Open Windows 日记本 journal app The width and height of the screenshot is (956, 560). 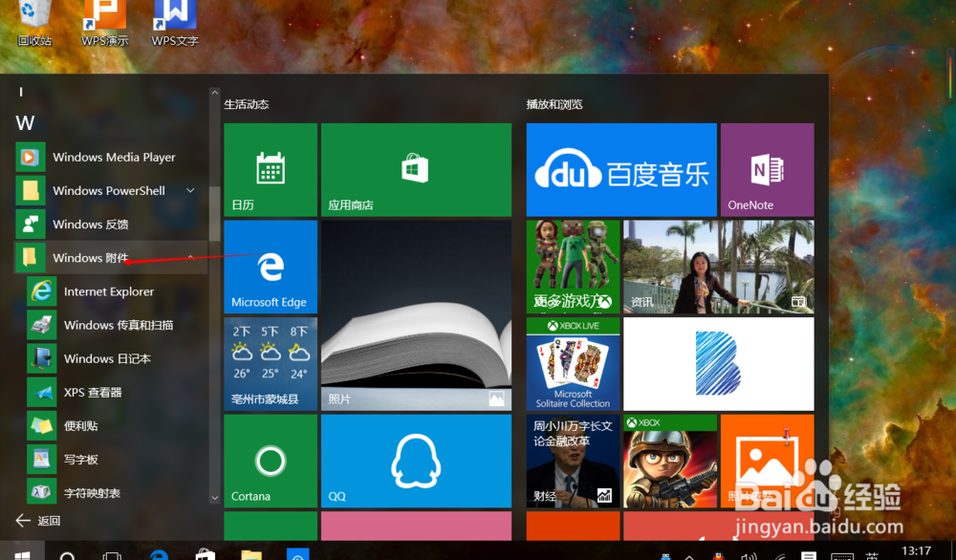[x=116, y=358]
